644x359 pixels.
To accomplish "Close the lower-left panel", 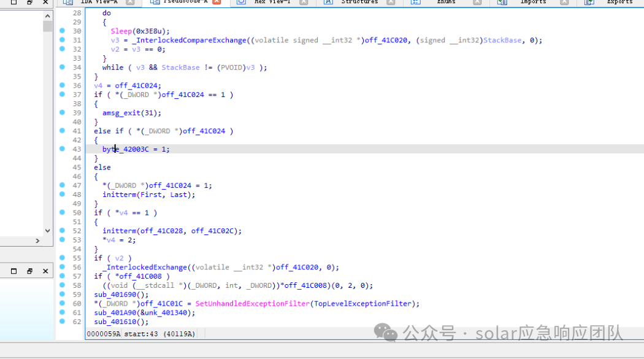I will (45, 271).
